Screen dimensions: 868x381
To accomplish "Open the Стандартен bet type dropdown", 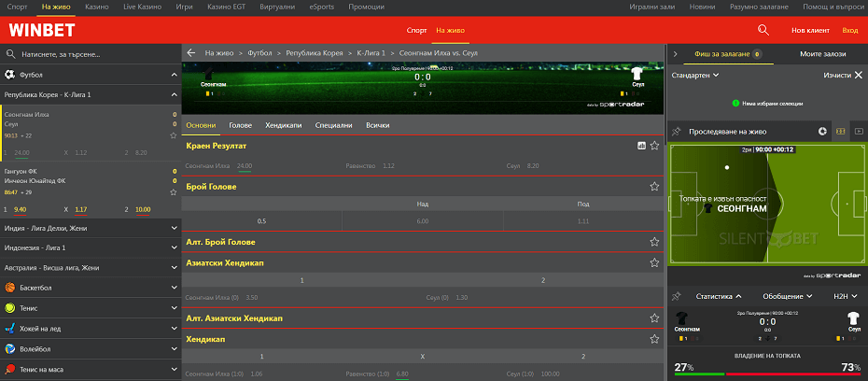I will 695,75.
